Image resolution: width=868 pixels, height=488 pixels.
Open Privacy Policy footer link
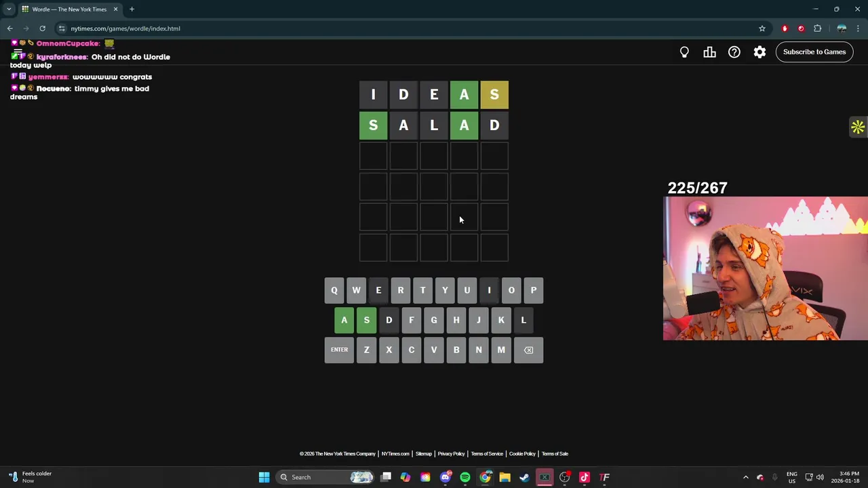pyautogui.click(x=451, y=453)
